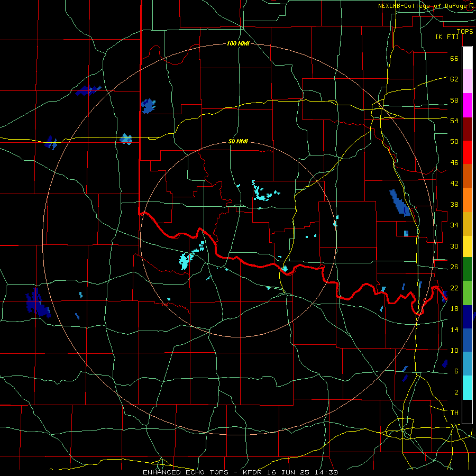Click the '18' legend value
The width and height of the screenshot is (476, 476).
click(454, 309)
